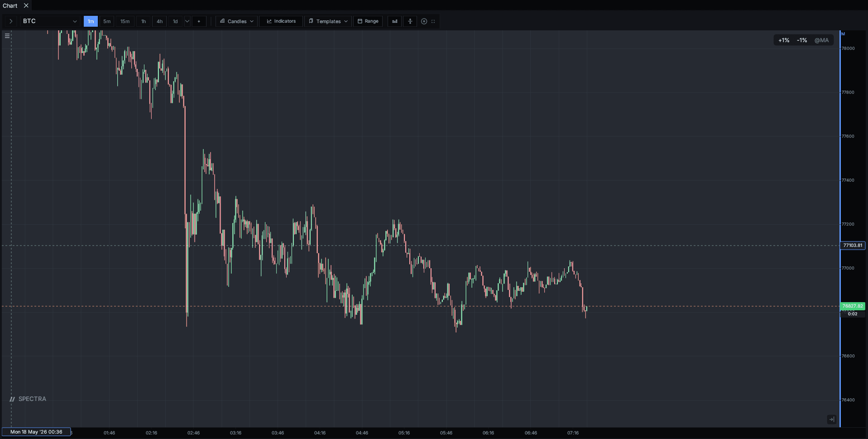Click the +1% button
This screenshot has width=868, height=439.
[x=784, y=40]
